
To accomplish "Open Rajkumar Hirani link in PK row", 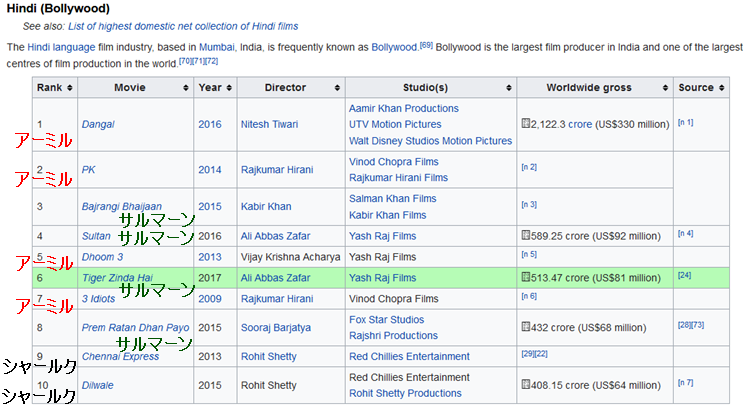I will coord(277,170).
